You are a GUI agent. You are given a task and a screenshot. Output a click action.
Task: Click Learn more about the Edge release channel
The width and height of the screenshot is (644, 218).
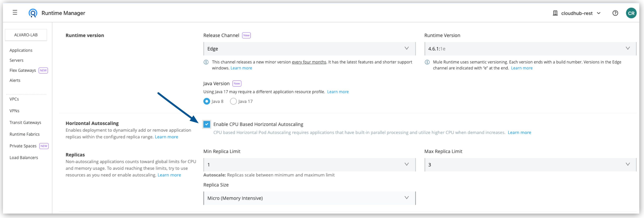pyautogui.click(x=241, y=68)
